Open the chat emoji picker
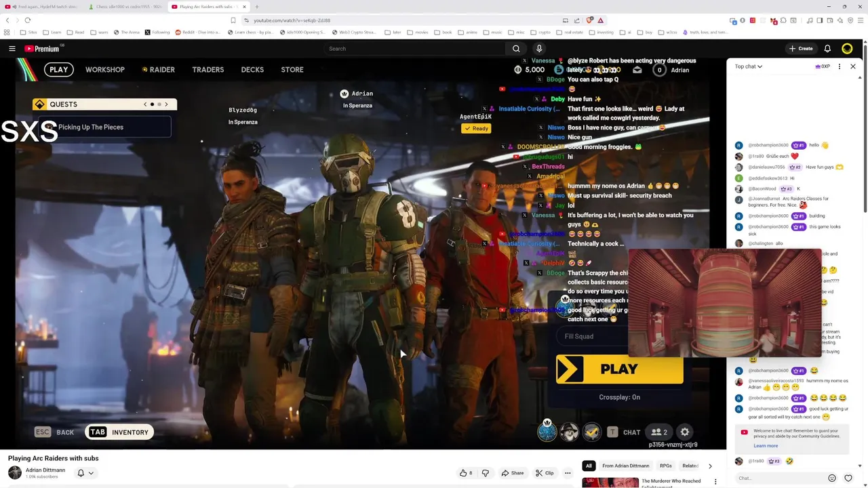Viewport: 868px width, 488px height. tap(832, 478)
